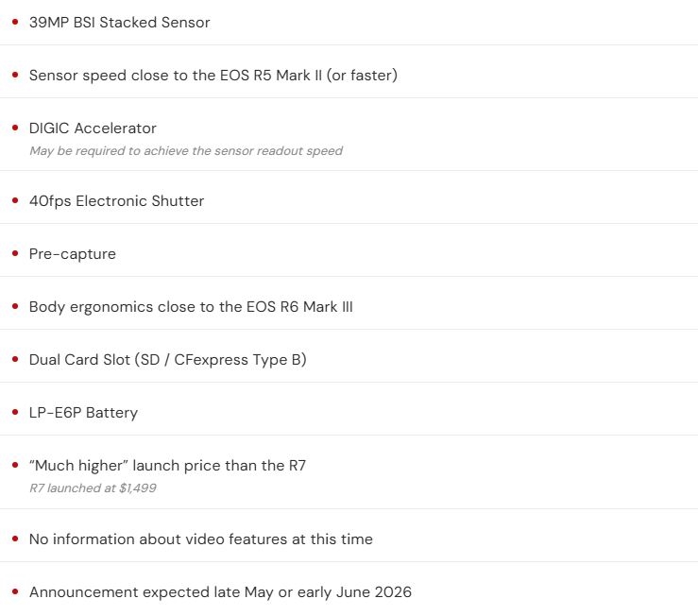Click the "Much higher" launch price line
This screenshot has height=616, width=698.
tap(167, 465)
